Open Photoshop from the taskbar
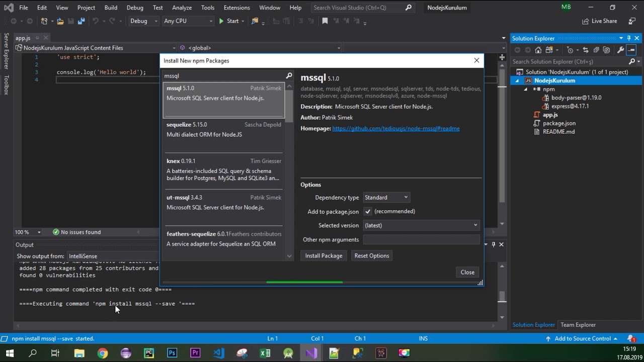 (x=172, y=353)
